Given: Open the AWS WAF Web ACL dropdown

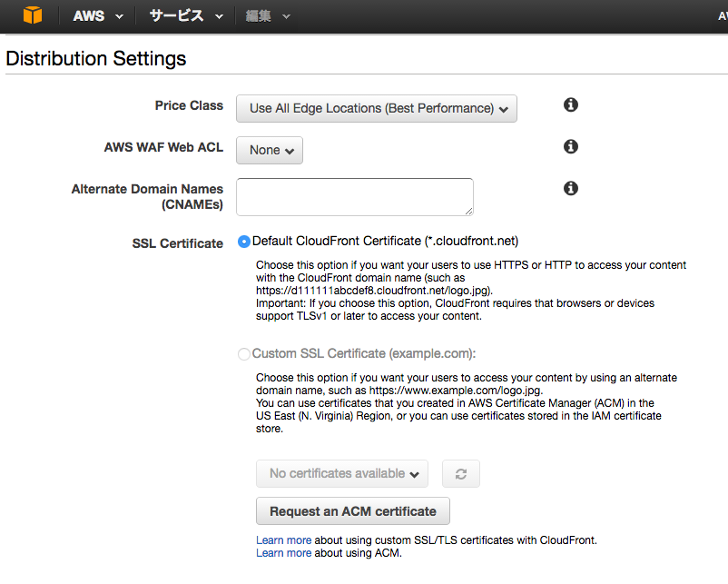Looking at the screenshot, I should pos(270,151).
